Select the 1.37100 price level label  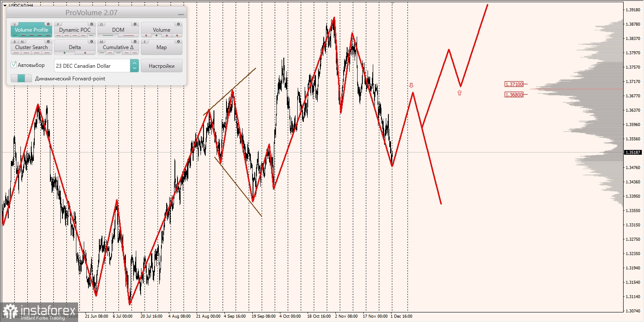514,84
